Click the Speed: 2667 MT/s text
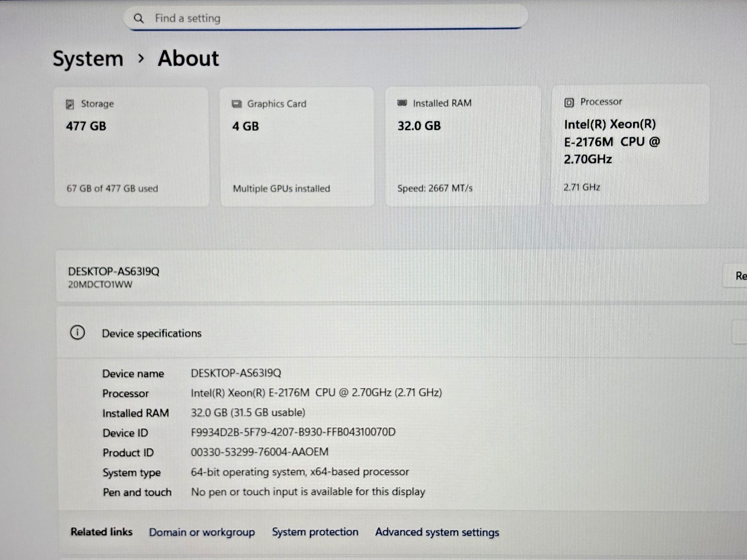Viewport: 747px width, 560px height. click(x=435, y=188)
